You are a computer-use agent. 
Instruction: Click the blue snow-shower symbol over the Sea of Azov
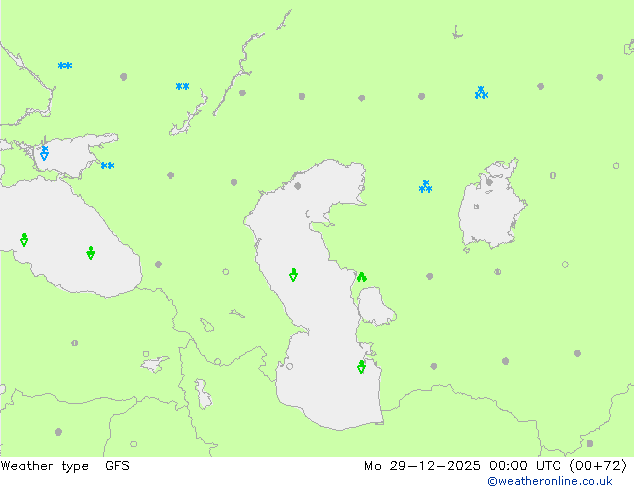coord(44,153)
